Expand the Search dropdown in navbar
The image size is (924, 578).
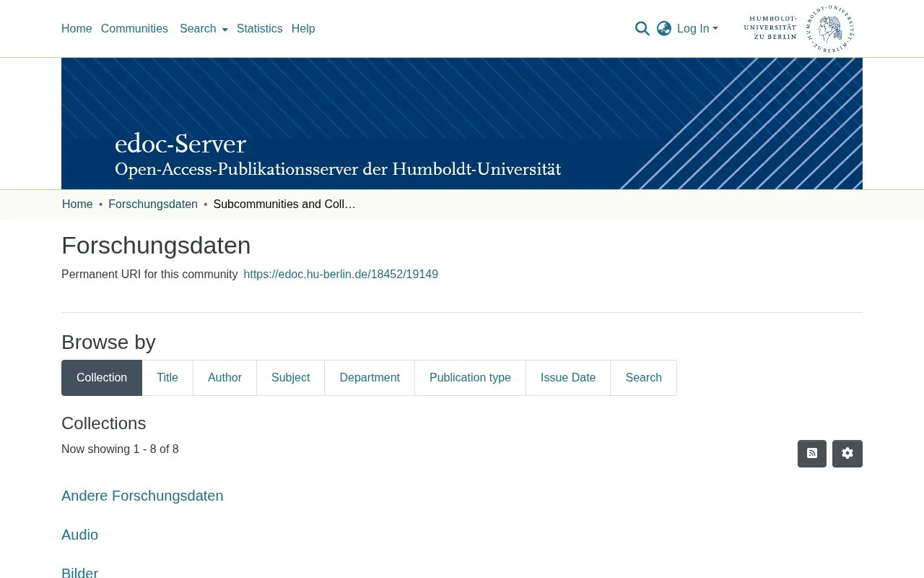tap(204, 29)
